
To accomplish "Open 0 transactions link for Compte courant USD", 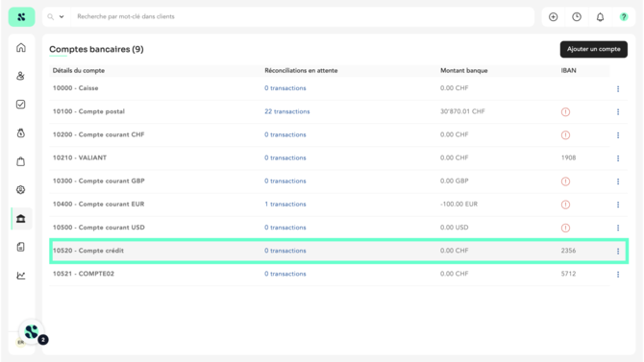I will pos(285,228).
